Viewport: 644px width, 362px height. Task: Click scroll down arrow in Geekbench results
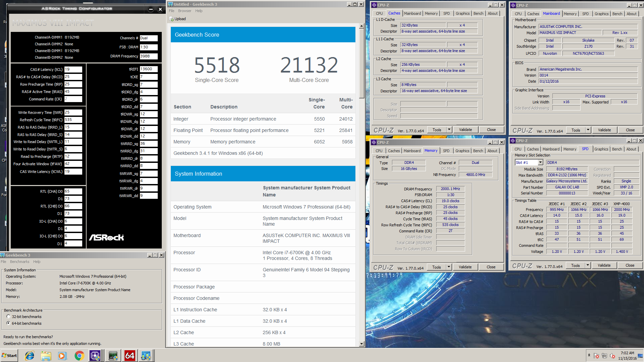tap(361, 344)
